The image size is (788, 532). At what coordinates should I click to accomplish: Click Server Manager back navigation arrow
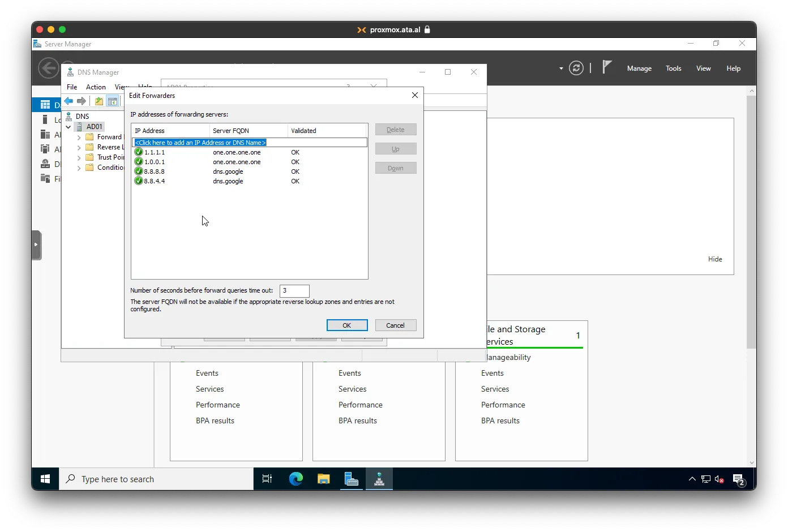point(48,68)
